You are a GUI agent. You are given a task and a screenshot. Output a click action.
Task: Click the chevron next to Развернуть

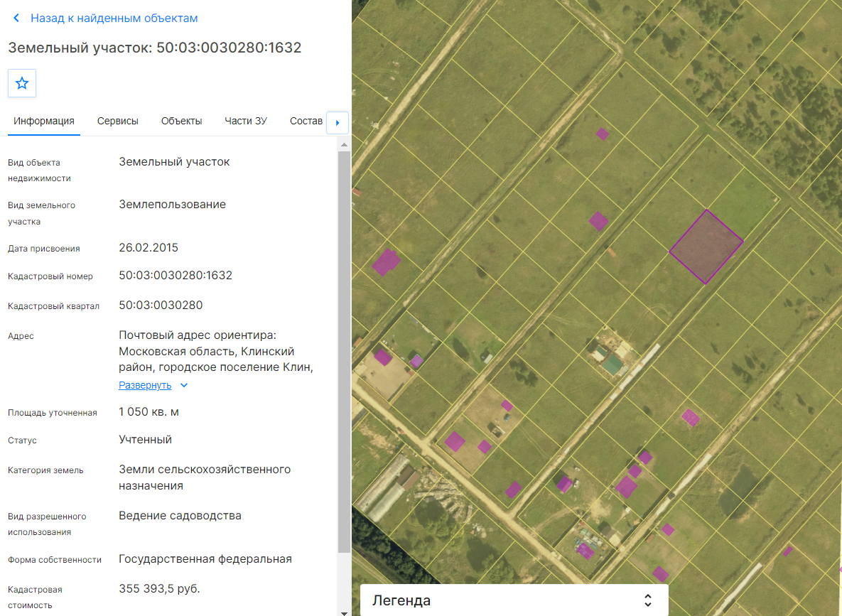184,386
